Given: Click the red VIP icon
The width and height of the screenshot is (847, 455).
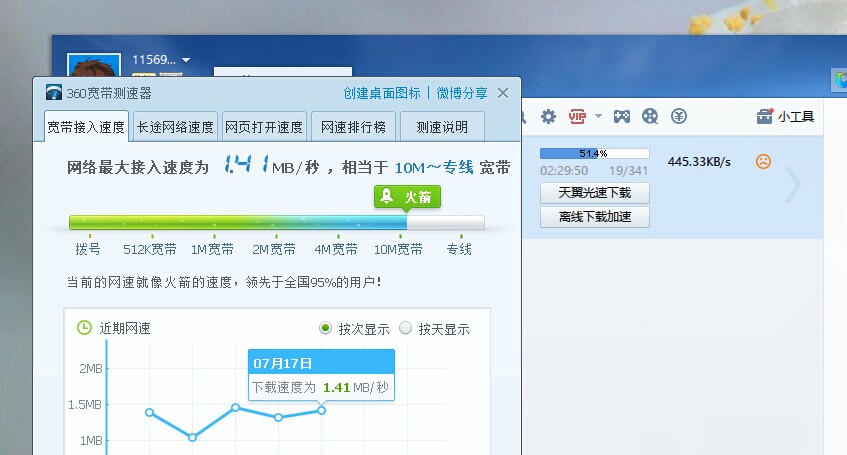Looking at the screenshot, I should coord(577,116).
